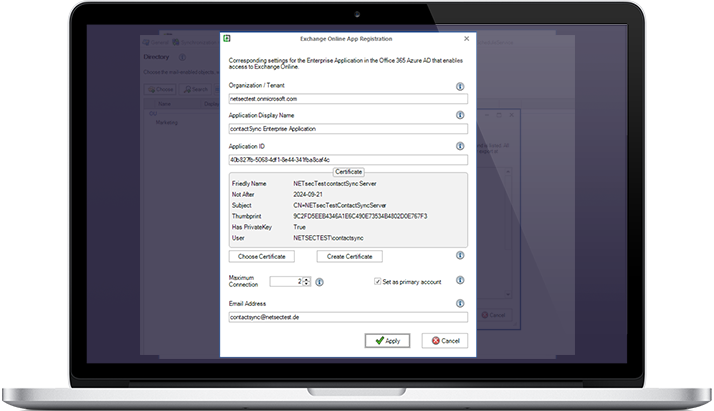
Task: Select Marketing row in background directory list
Action: (167, 122)
